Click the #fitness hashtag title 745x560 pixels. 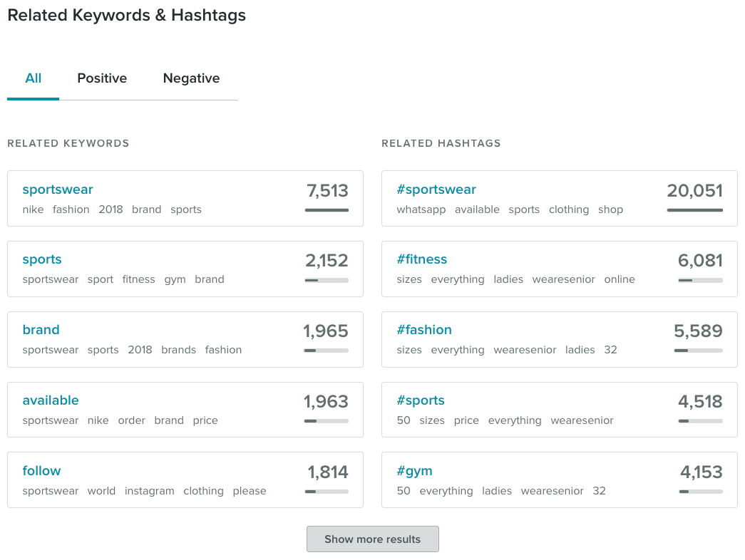(422, 259)
